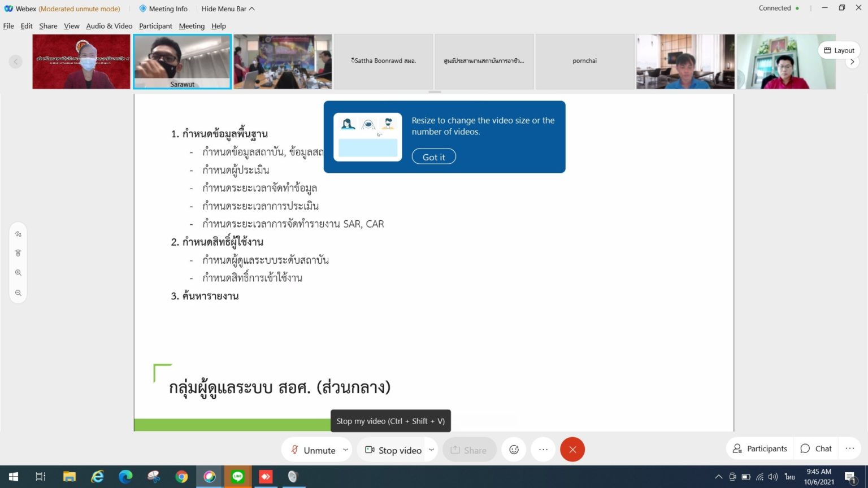
Task: Toggle Stop video camera button
Action: 393,450
